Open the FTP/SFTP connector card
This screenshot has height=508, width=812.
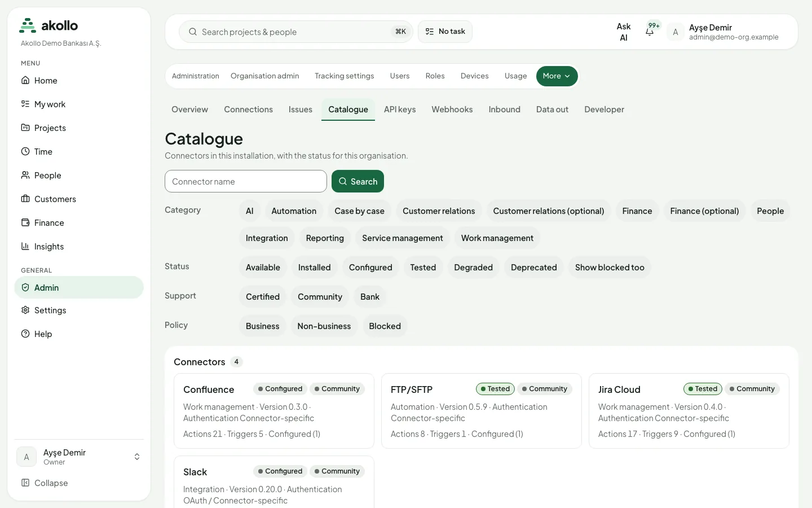point(482,411)
